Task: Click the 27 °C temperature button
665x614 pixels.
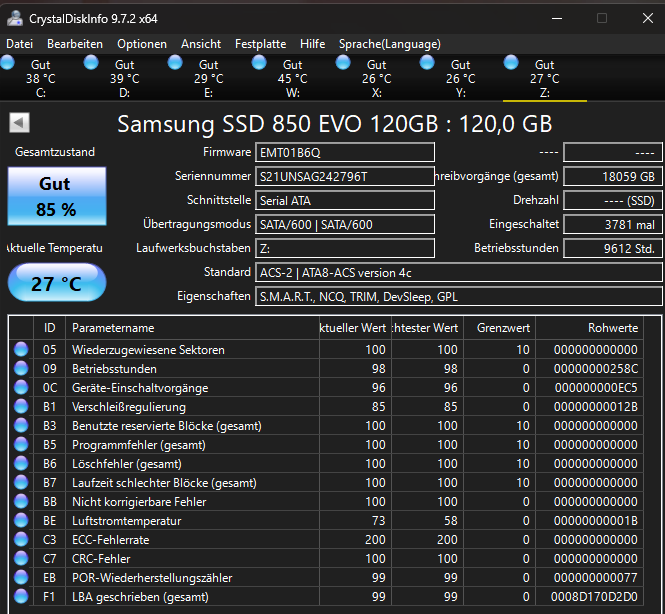Action: (57, 283)
